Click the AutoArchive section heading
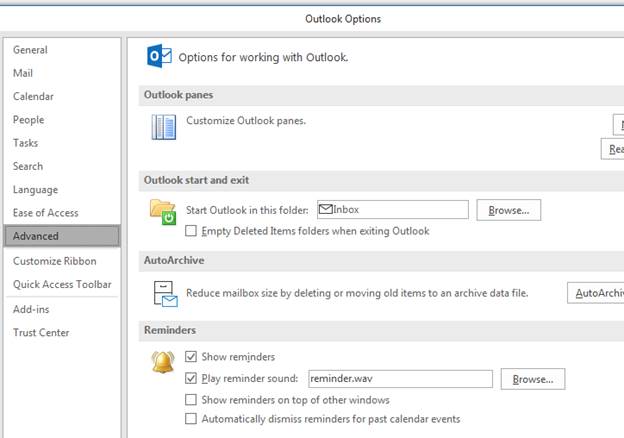 174,260
